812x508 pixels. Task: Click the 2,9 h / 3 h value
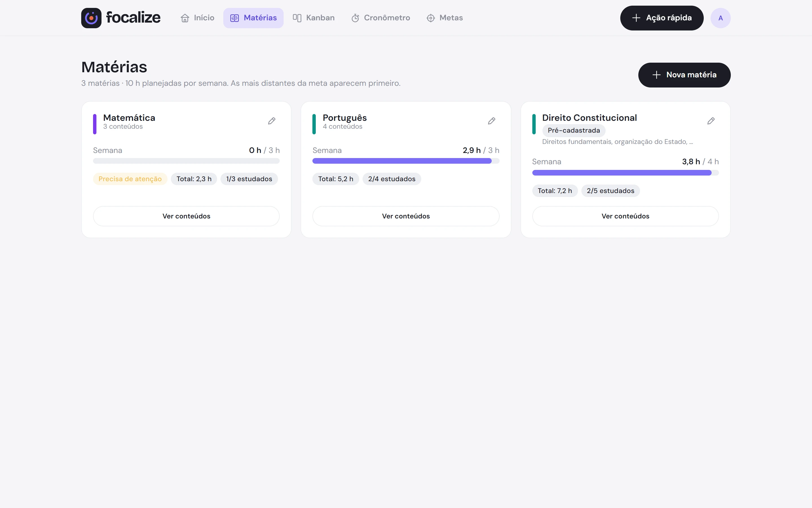click(x=481, y=150)
